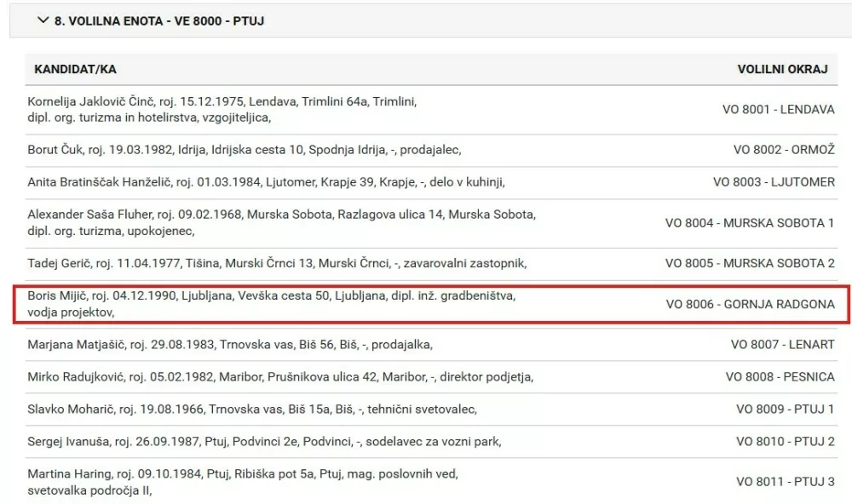Select candidate Tadej Gerič row text

click(x=277, y=263)
